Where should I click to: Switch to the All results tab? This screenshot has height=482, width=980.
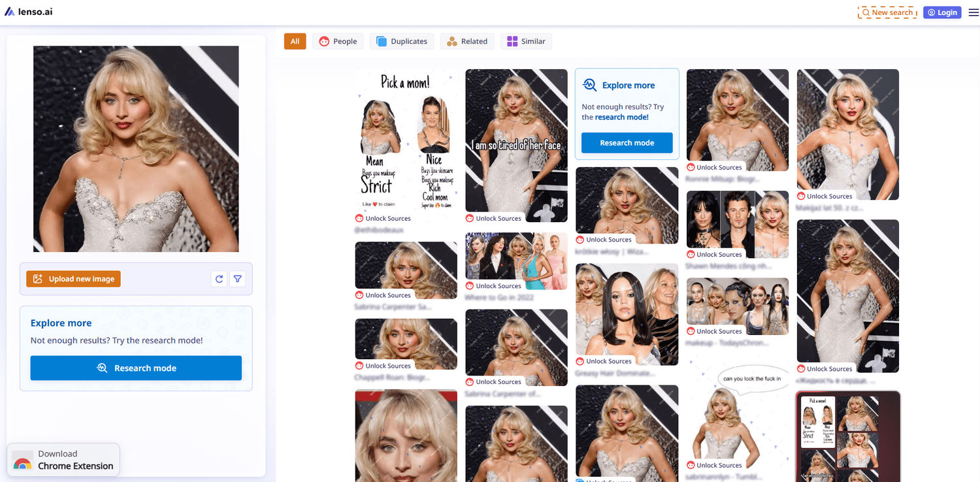295,40
